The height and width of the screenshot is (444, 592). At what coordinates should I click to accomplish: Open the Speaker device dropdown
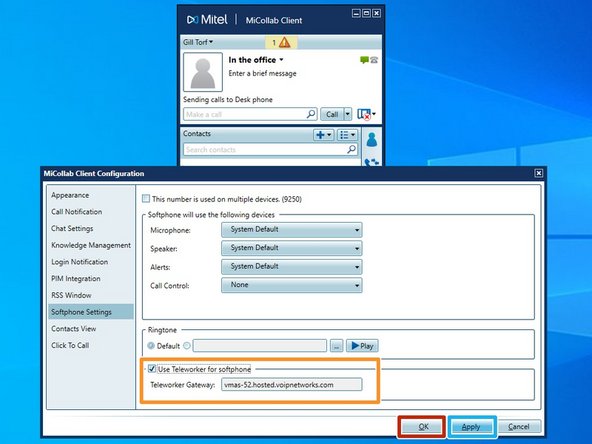291,248
